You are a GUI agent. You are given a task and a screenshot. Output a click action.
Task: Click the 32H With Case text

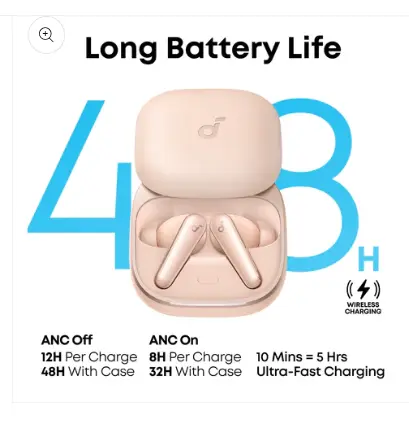point(195,371)
